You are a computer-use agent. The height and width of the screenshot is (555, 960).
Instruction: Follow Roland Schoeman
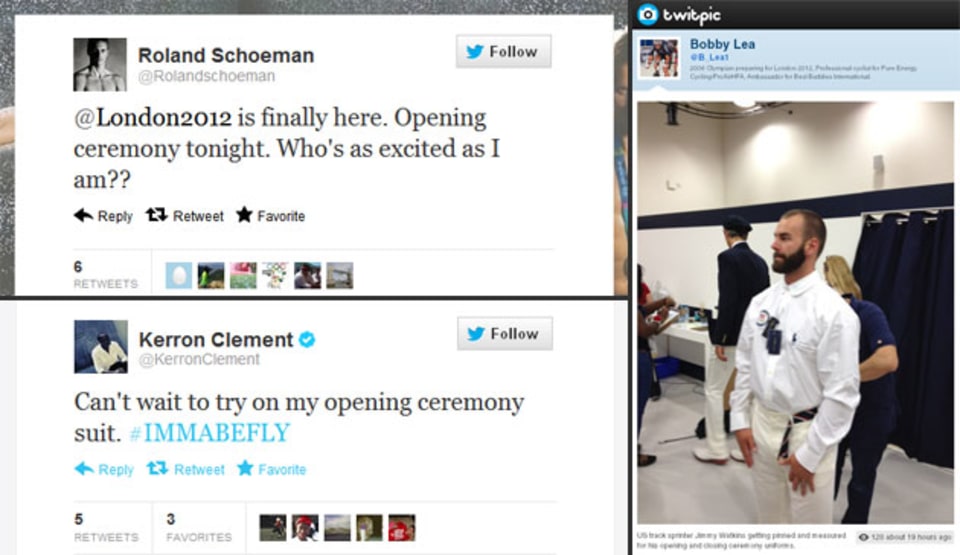coord(503,51)
